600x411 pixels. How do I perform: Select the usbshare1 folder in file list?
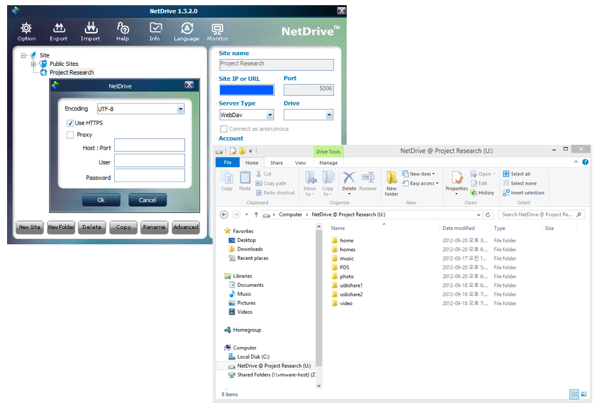click(351, 285)
